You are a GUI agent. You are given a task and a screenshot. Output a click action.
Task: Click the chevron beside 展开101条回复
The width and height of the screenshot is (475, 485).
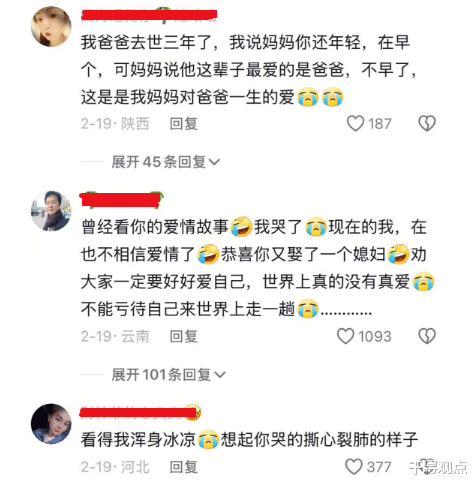220,375
